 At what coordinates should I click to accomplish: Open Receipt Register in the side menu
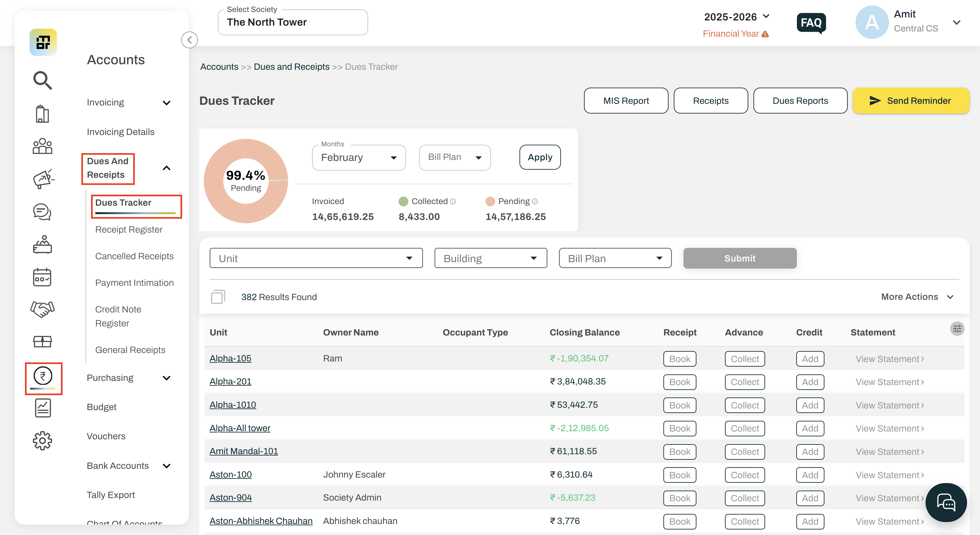129,229
